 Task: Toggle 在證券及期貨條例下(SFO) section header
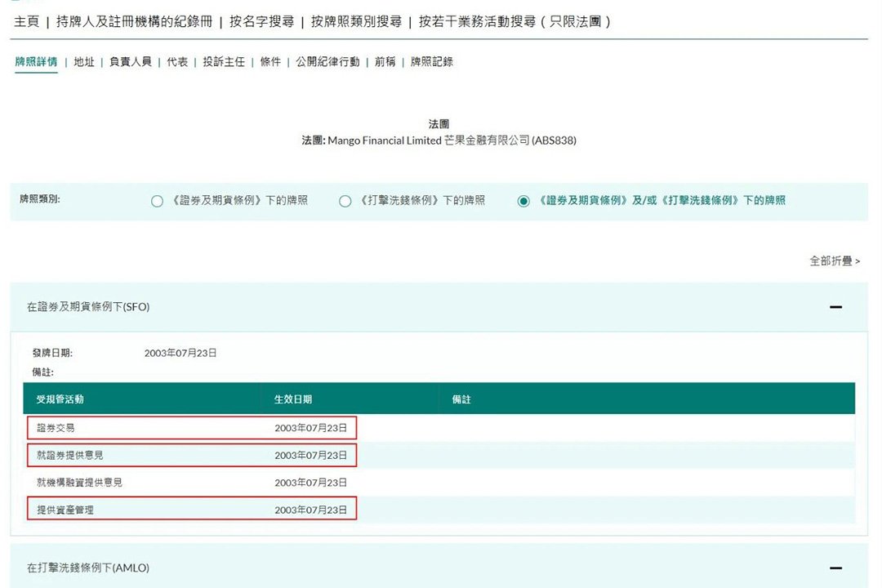click(x=88, y=307)
